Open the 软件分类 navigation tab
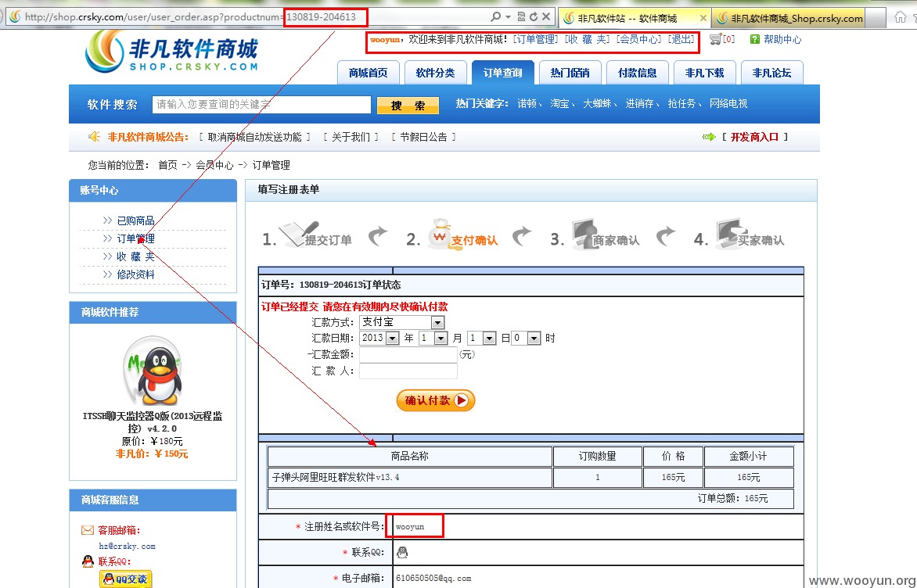This screenshot has height=588, width=917. pos(435,73)
